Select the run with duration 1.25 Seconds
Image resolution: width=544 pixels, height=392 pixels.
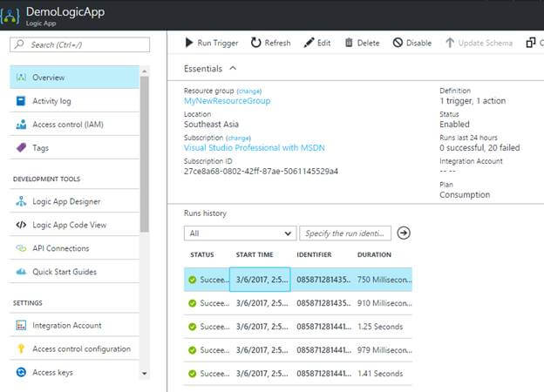coord(380,327)
